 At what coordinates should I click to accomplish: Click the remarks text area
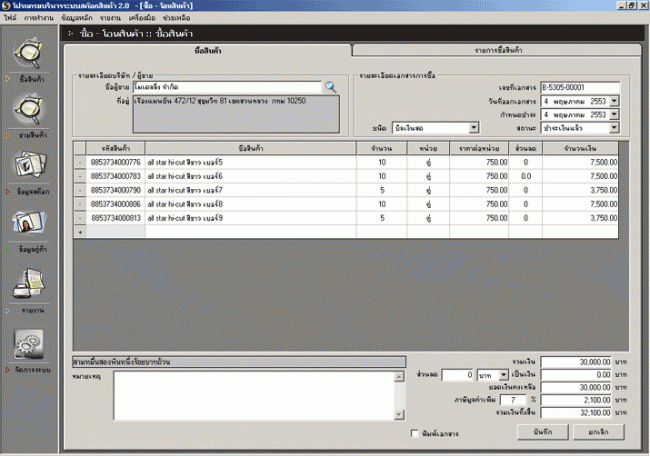pyautogui.click(x=254, y=396)
